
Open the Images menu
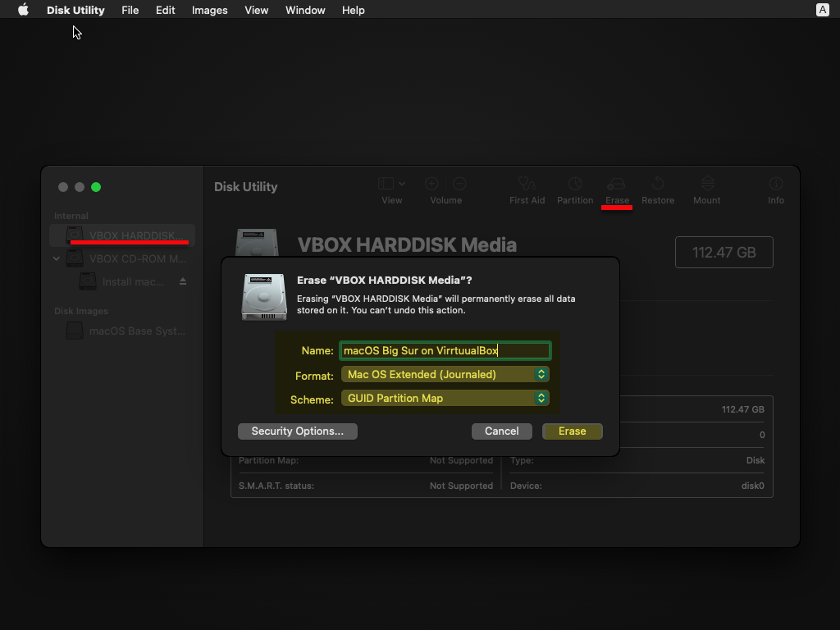(x=209, y=10)
